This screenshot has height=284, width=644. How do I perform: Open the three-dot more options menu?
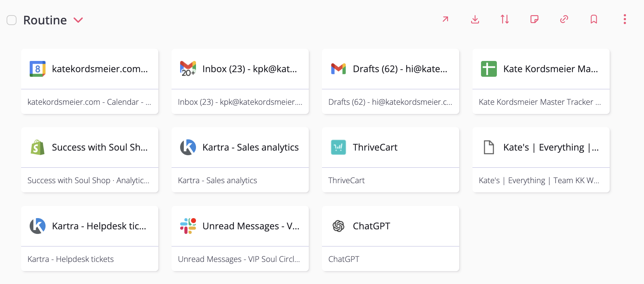click(625, 19)
